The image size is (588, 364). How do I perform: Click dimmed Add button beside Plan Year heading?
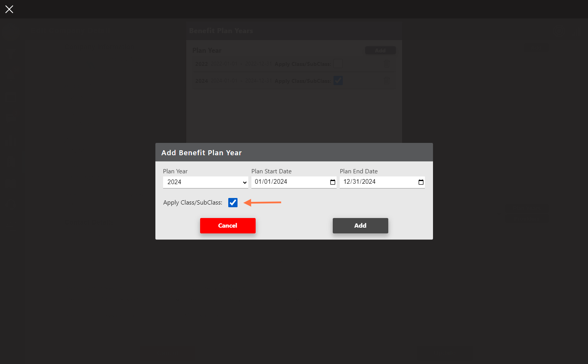[x=381, y=50]
